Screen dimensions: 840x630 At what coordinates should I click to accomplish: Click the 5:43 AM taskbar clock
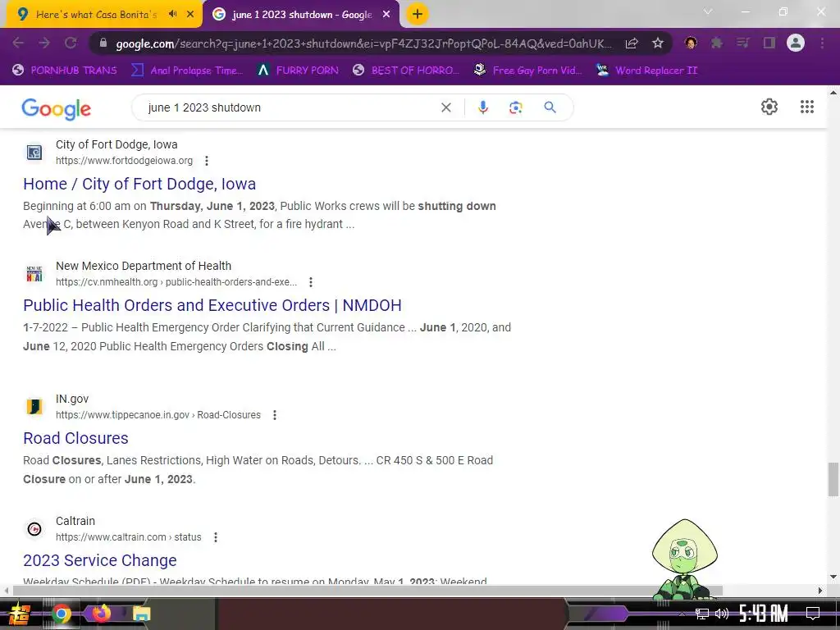764,614
